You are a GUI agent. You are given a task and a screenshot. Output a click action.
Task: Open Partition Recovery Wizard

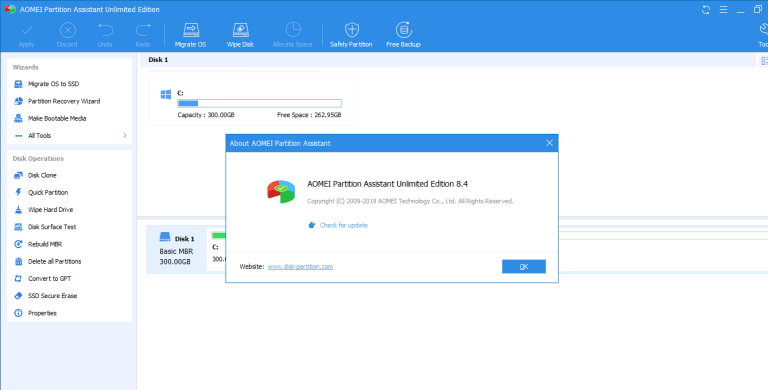coord(64,101)
